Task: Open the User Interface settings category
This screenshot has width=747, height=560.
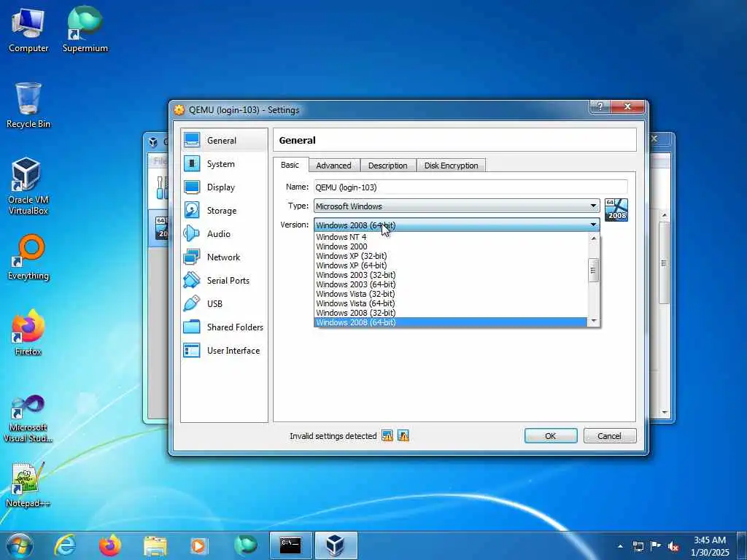Action: 224,351
